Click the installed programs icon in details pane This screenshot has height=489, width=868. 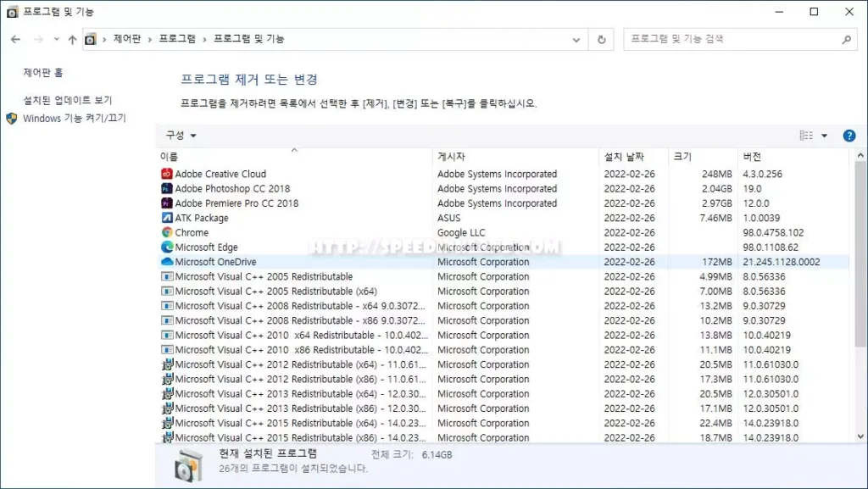[x=188, y=464]
